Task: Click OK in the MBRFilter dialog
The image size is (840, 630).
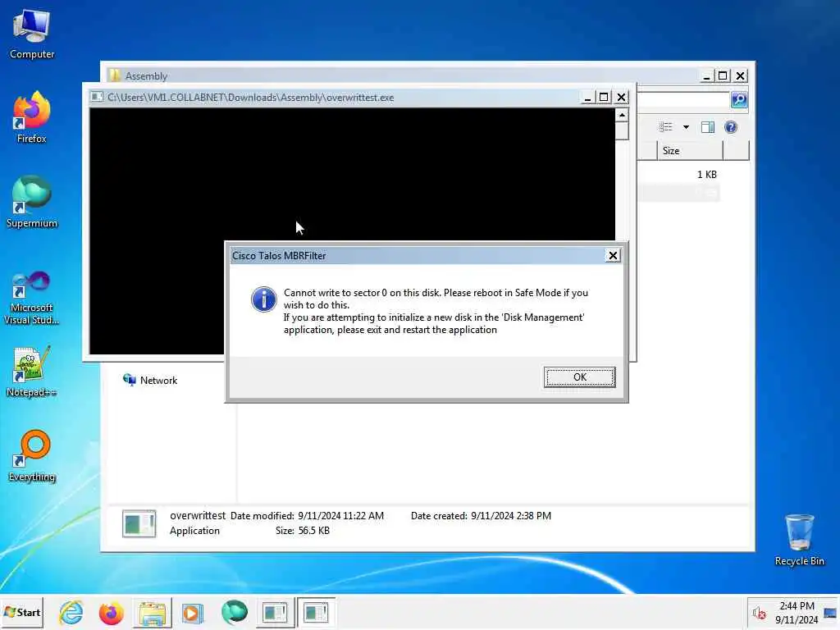Action: (x=579, y=377)
